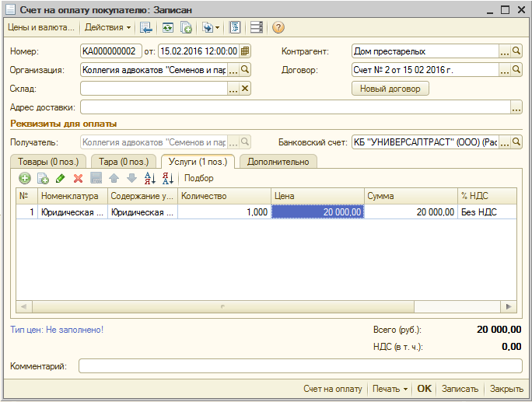Open the Организация selection ellipsis

(233, 70)
